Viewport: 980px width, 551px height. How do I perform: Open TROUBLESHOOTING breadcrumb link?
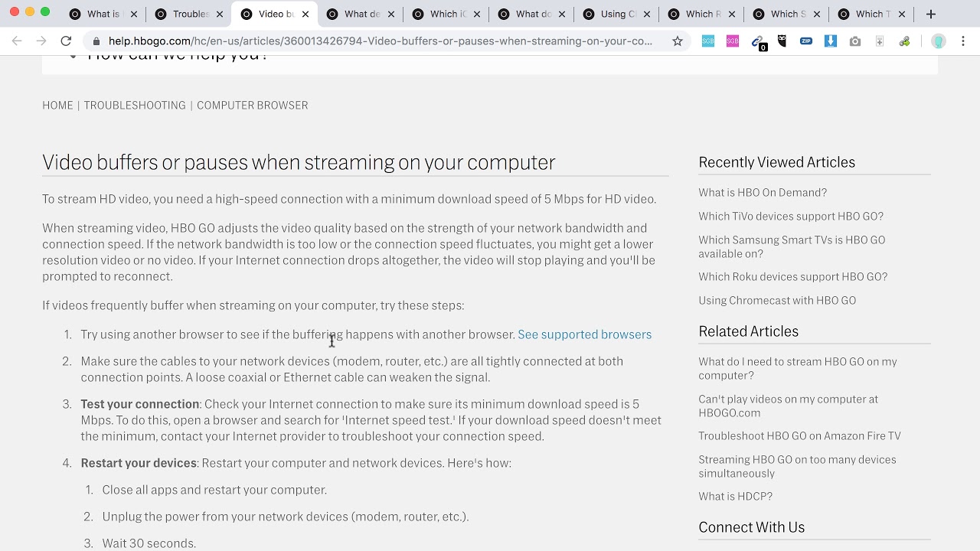(135, 106)
